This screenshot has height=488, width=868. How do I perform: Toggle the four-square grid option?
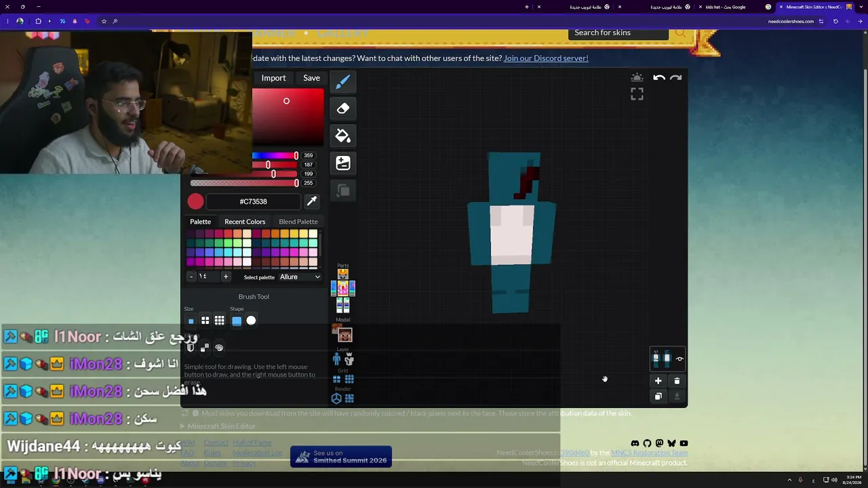coord(337,380)
